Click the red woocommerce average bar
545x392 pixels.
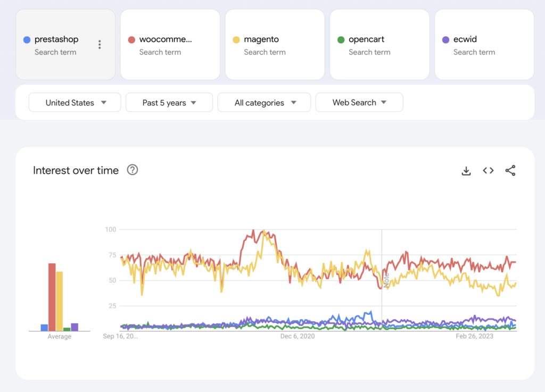coord(52,297)
